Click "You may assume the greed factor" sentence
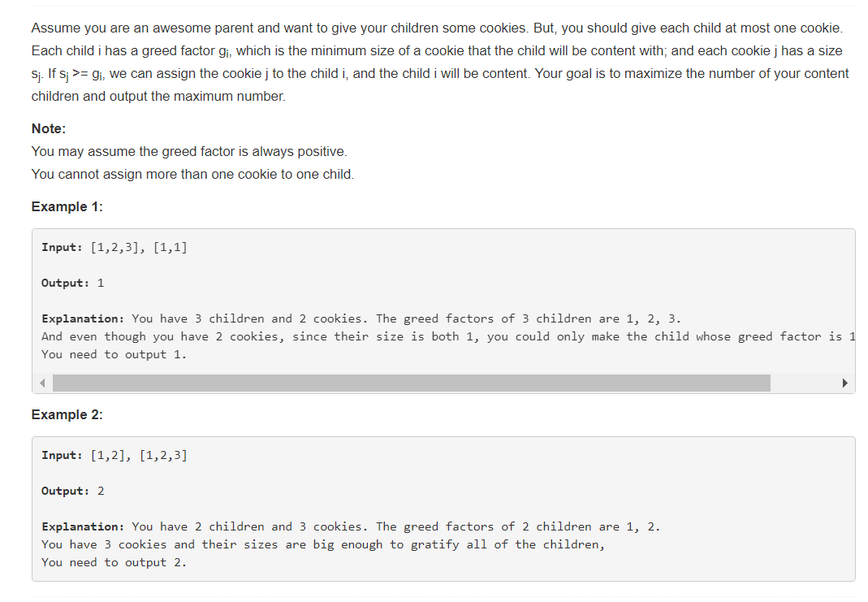 point(189,152)
